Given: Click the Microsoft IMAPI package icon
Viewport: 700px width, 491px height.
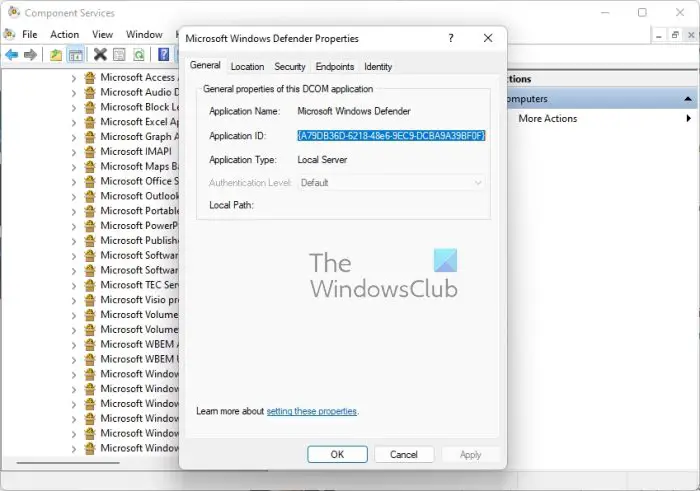Looking at the screenshot, I should (x=90, y=152).
